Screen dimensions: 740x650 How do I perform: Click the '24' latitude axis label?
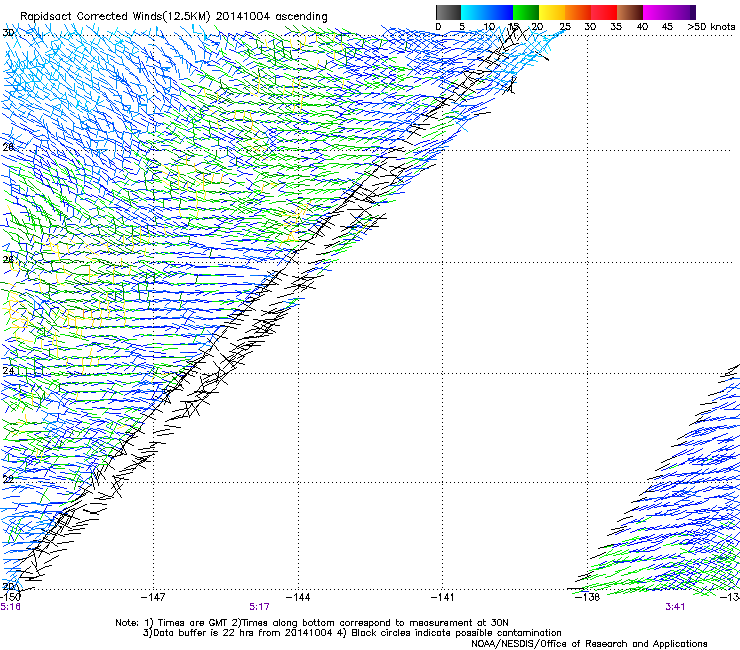pos(8,371)
